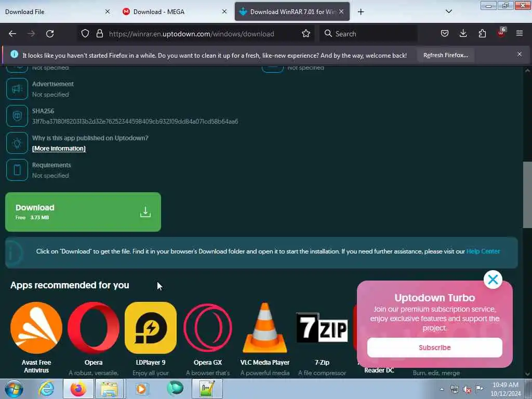Open the Firefox hamburger application menu
Image resolution: width=532 pixels, height=399 pixels.
pos(519,33)
